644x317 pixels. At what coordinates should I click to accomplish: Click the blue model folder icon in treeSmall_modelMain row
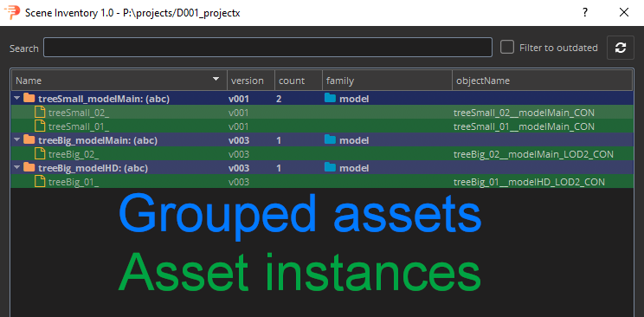pos(330,98)
